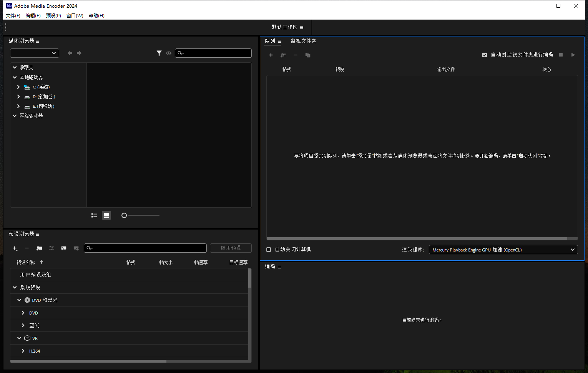Image resolution: width=588 pixels, height=373 pixels.
Task: Open preset browser panel menu
Action: pos(37,234)
